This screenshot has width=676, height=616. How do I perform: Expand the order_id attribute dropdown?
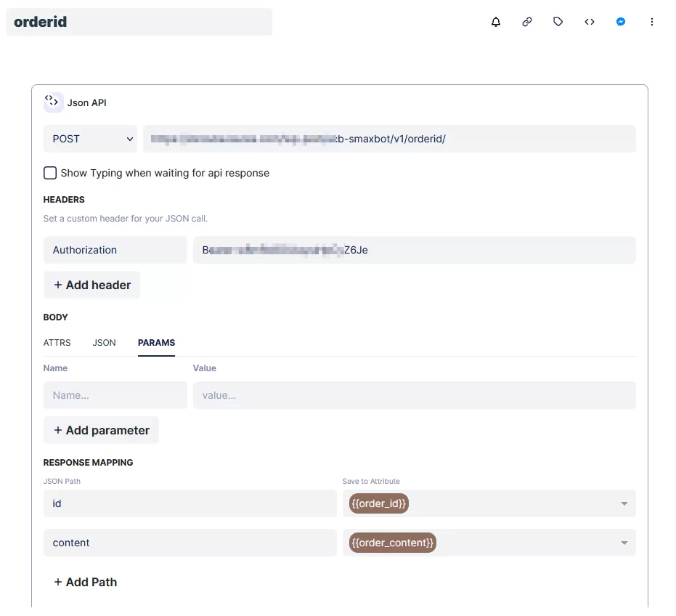click(x=624, y=503)
